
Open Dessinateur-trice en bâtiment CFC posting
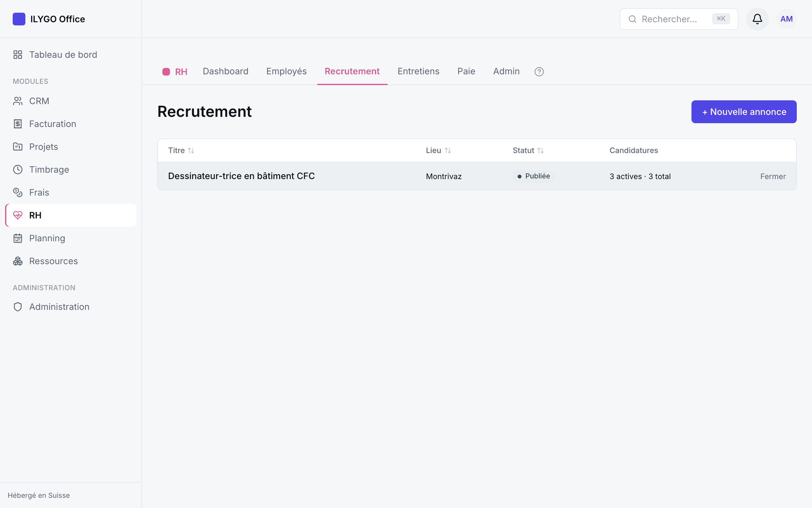[x=241, y=176]
